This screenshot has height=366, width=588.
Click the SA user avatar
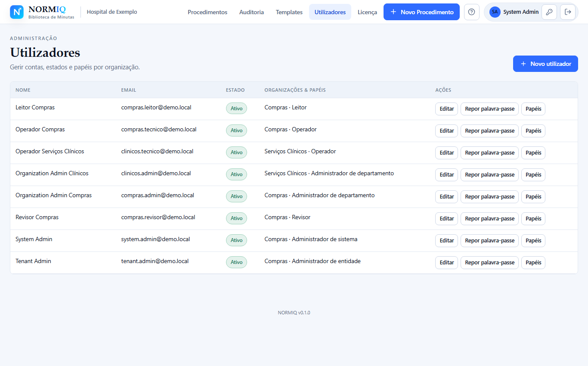(x=495, y=12)
